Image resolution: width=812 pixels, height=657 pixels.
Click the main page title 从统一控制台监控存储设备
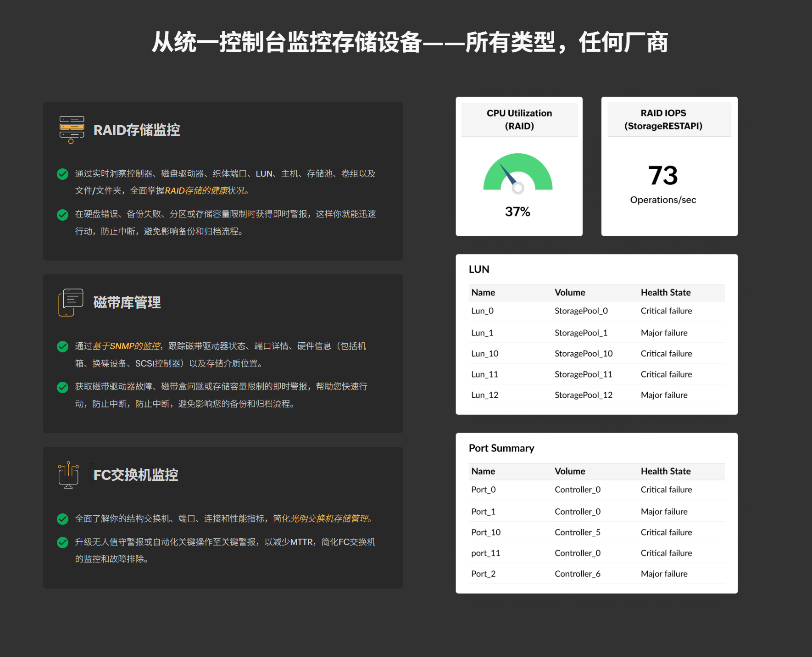pyautogui.click(x=410, y=42)
